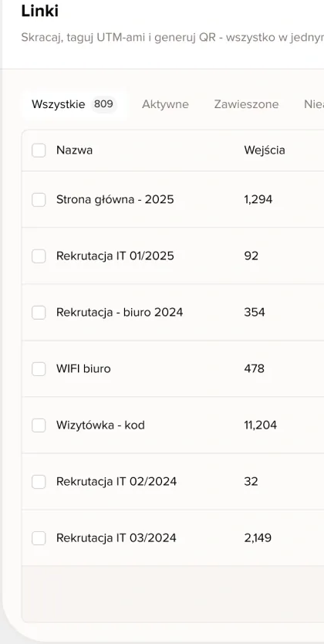
Task: Sort by the Nazwa column header
Action: (74, 151)
